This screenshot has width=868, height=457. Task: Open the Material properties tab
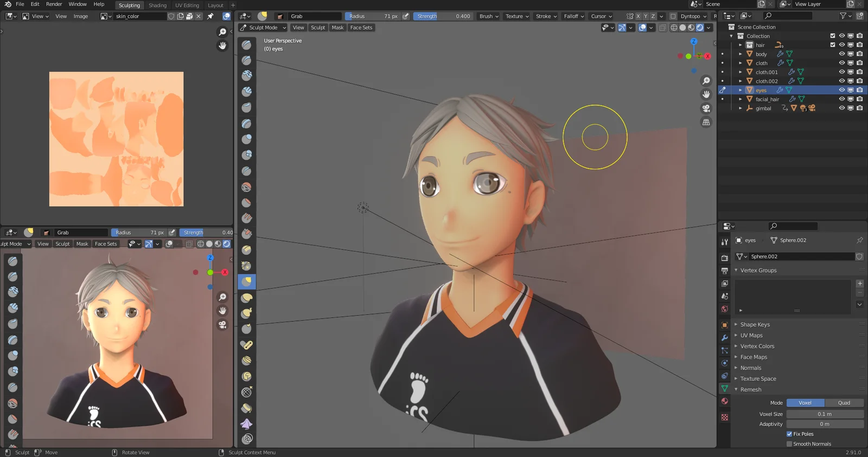click(725, 401)
